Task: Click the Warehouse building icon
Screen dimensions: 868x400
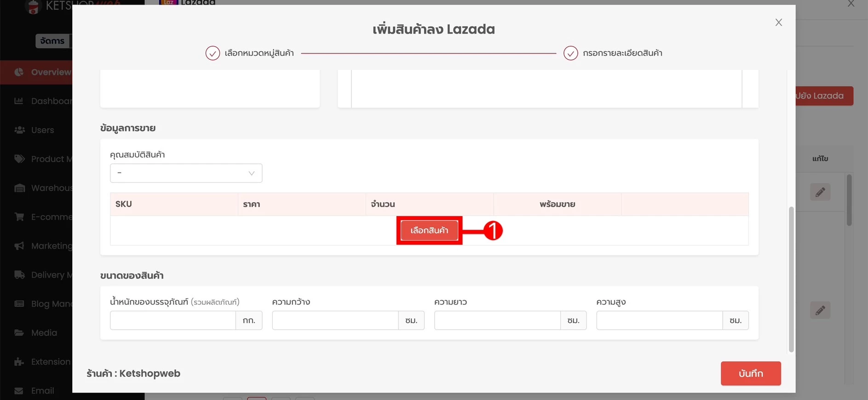Action: pyautogui.click(x=19, y=188)
